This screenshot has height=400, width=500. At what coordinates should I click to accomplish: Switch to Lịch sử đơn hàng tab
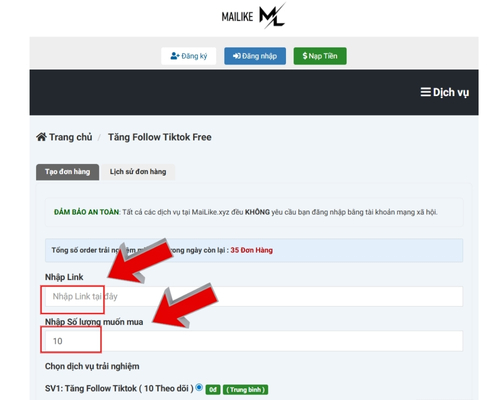coord(138,172)
